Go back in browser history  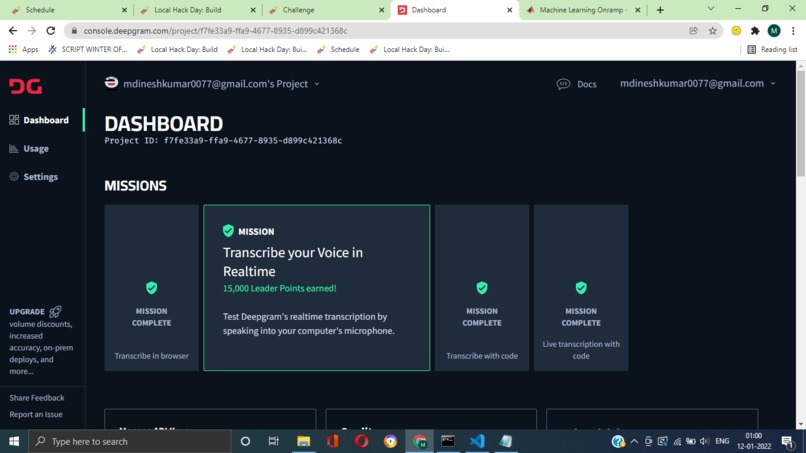click(x=13, y=31)
